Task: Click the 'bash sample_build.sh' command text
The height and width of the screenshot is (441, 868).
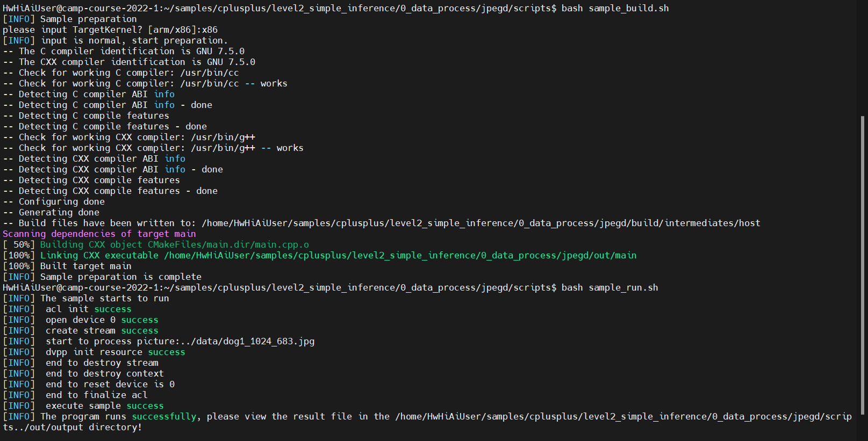Action: tap(615, 9)
